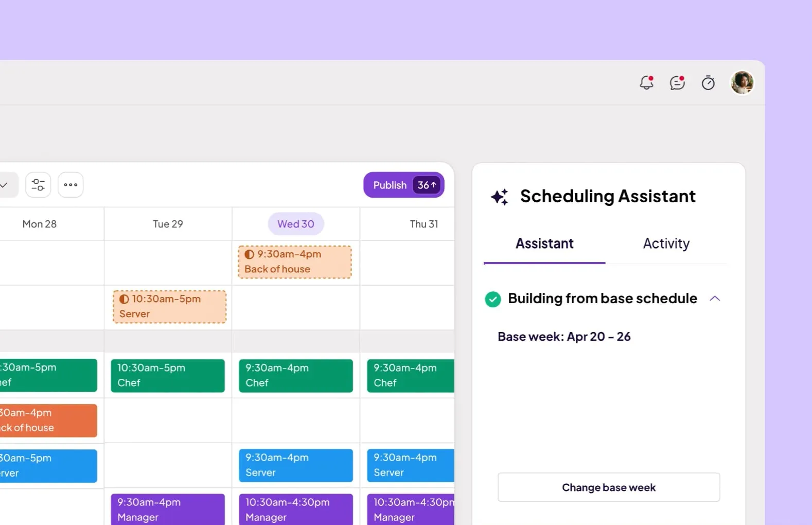Select the Mon 28 column header
The width and height of the screenshot is (812, 525).
pyautogui.click(x=40, y=224)
